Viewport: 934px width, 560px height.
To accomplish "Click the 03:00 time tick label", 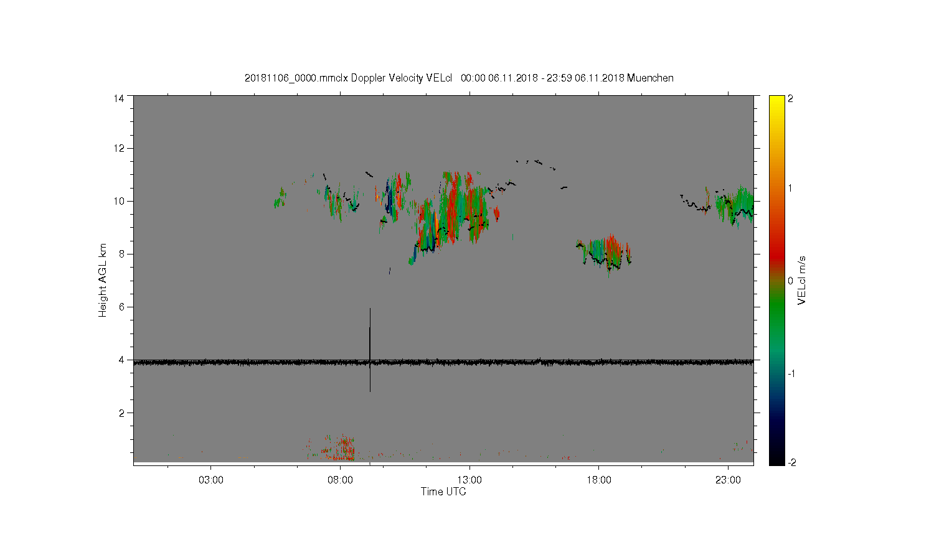I will [x=210, y=480].
